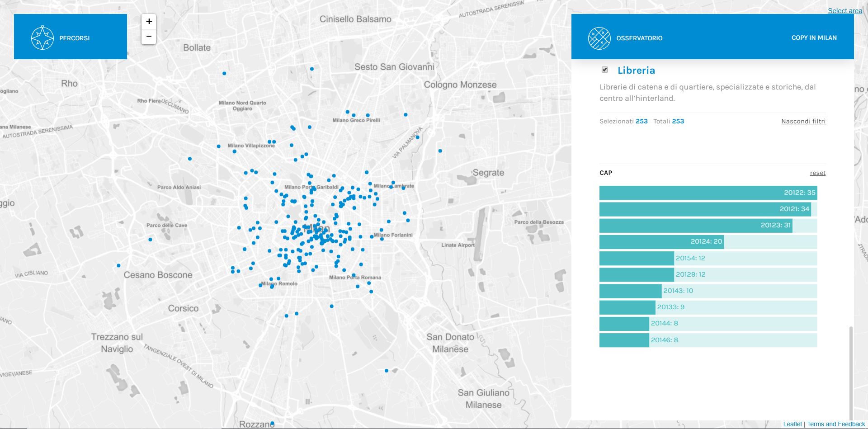This screenshot has width=868, height=429.
Task: Click the Linate Airport map label
Action: click(458, 245)
